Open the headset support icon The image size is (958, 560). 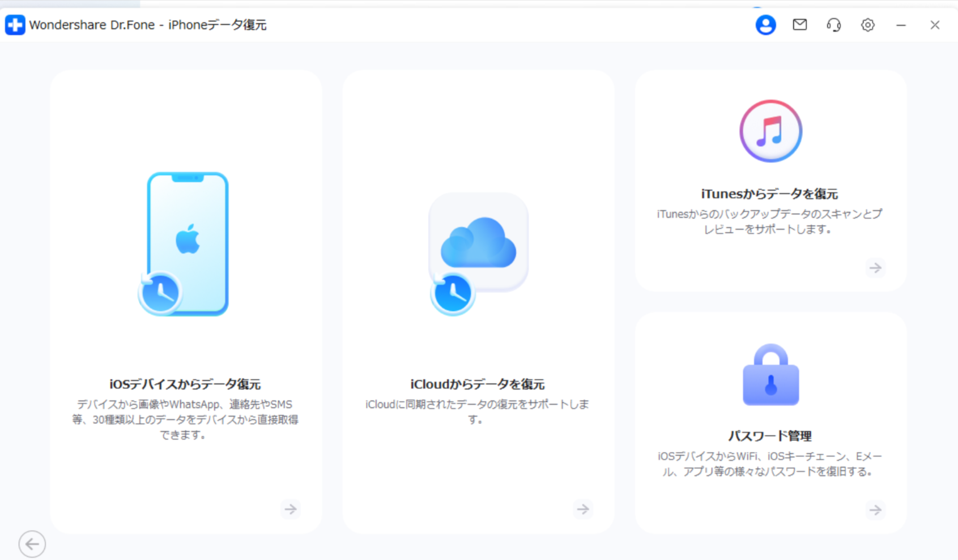[833, 25]
